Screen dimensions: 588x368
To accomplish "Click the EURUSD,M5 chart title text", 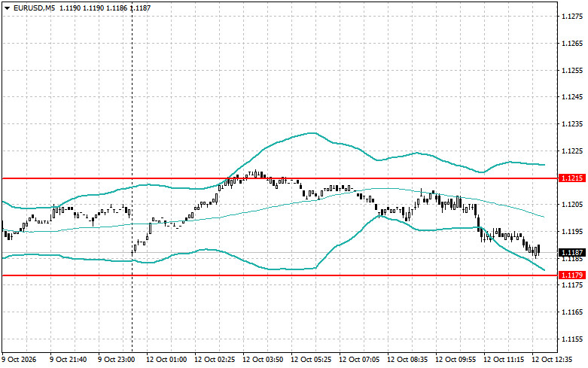I will [x=34, y=8].
